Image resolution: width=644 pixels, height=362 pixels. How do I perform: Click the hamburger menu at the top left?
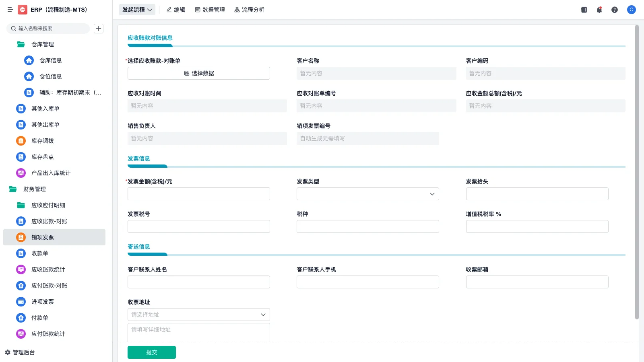point(10,10)
